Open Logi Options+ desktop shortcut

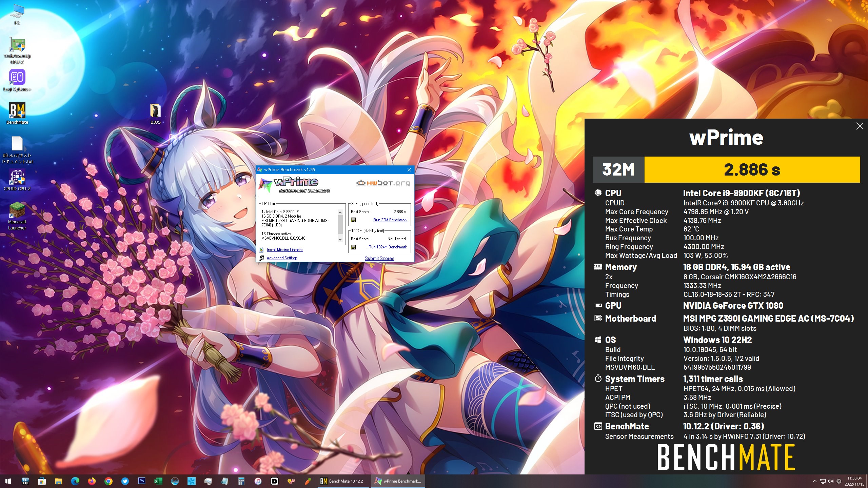pos(17,80)
